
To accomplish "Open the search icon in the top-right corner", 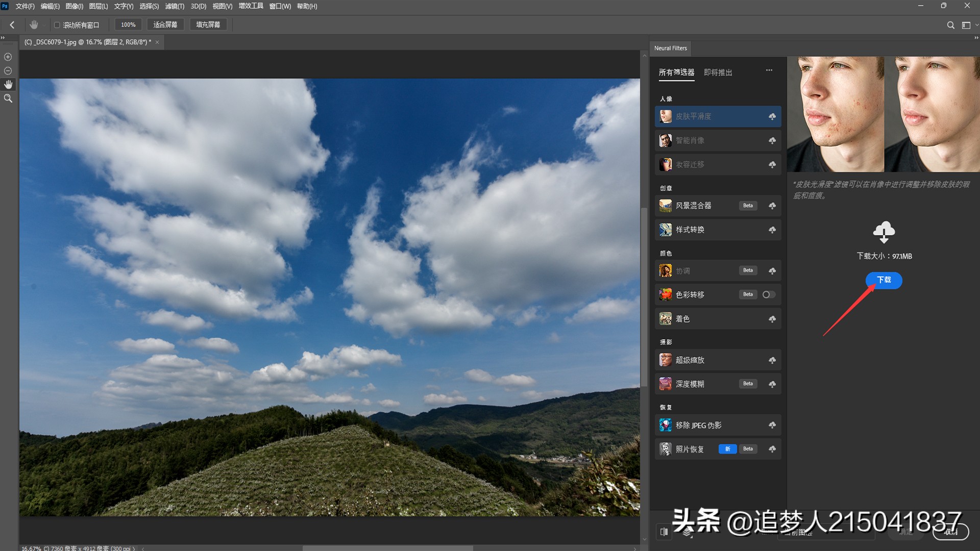I will 951,24.
